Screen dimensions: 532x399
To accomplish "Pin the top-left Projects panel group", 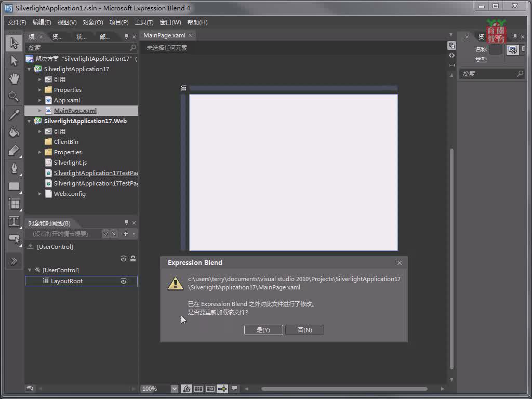I will coord(126,36).
